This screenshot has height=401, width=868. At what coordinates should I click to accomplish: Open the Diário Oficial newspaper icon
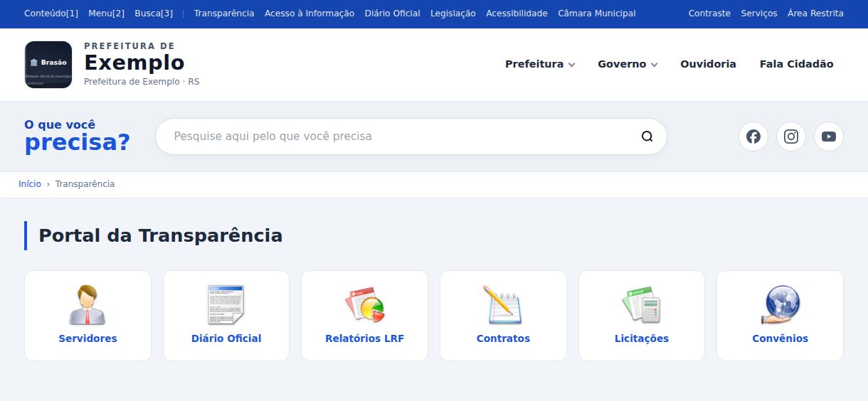[x=226, y=305]
